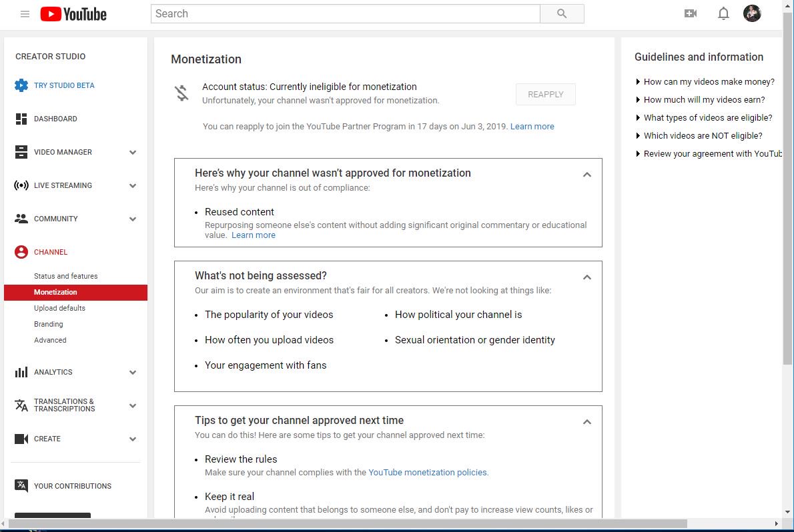
Task: Click 'Reused content' heading text
Action: (239, 212)
